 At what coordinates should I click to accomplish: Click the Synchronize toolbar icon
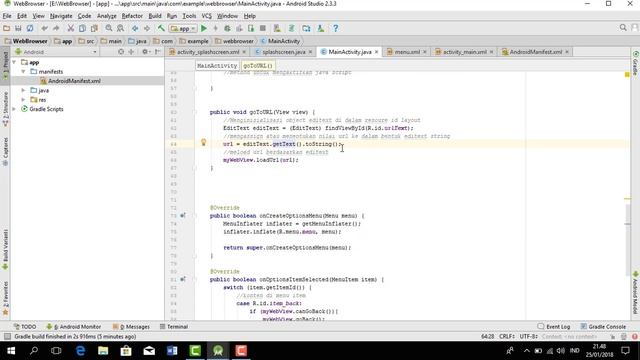pos(30,28)
